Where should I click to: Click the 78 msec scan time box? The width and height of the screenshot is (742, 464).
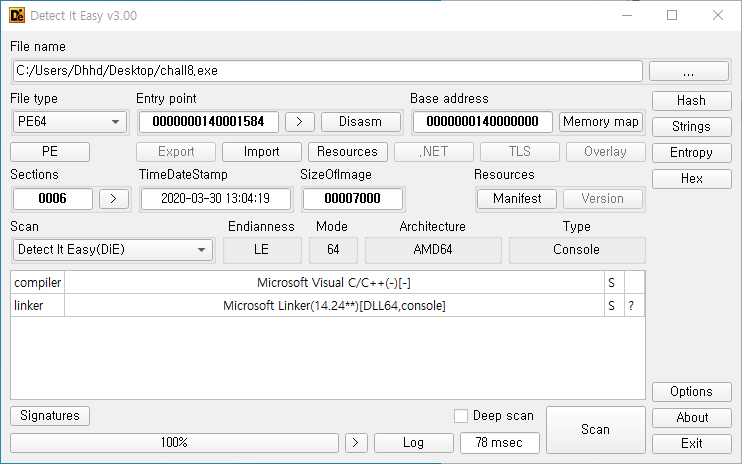pos(500,443)
